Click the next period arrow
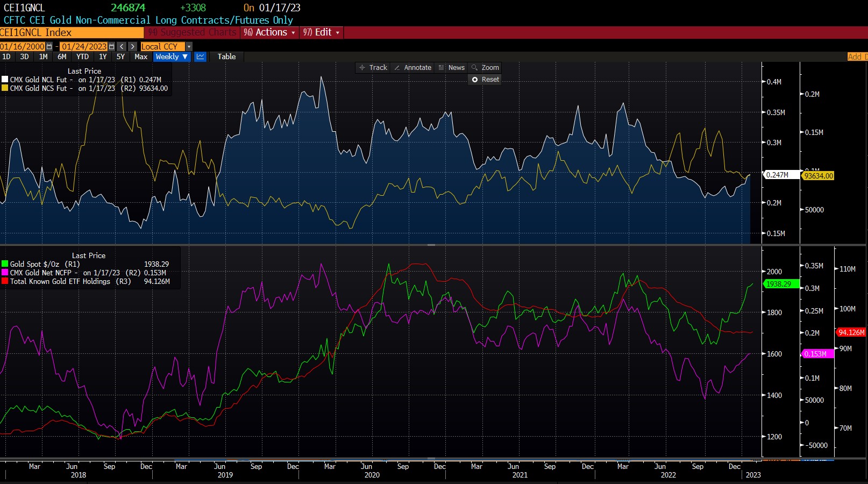 click(132, 47)
